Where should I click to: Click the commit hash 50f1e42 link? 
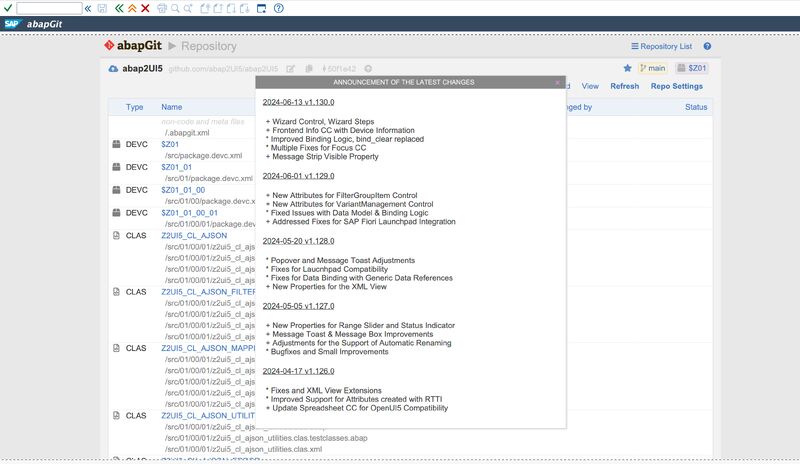[x=339, y=68]
